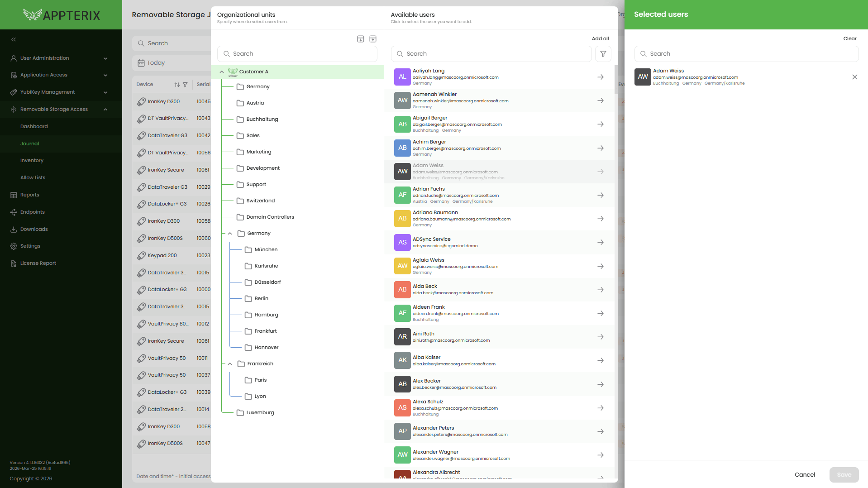
Task: Collapse the Germany subtree with cities
Action: [x=230, y=234]
